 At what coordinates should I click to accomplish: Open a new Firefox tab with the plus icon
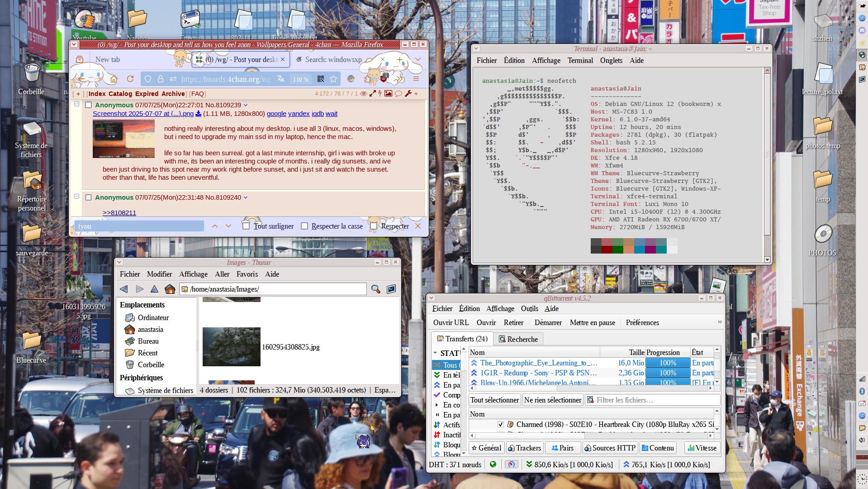400,59
